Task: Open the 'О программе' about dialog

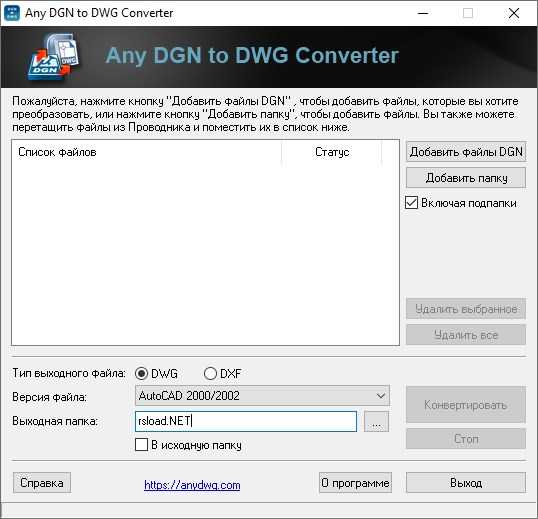Action: [355, 483]
